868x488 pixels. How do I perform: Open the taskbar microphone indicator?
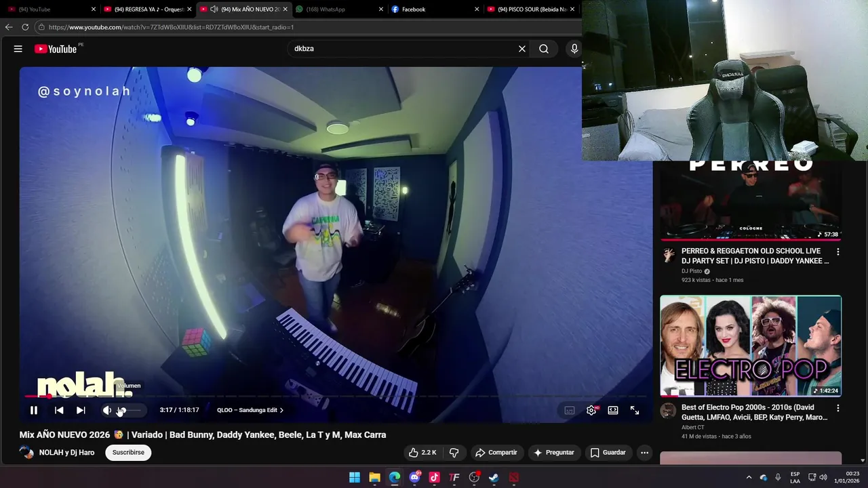pos(778,477)
